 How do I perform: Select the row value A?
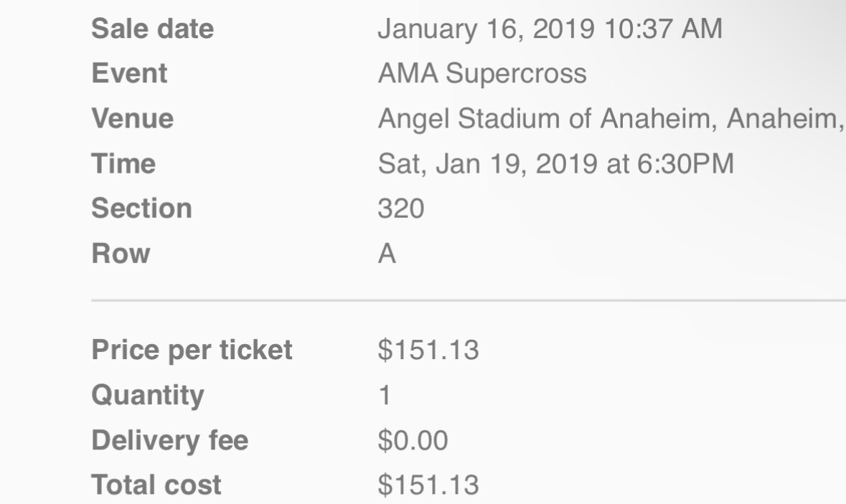(387, 254)
